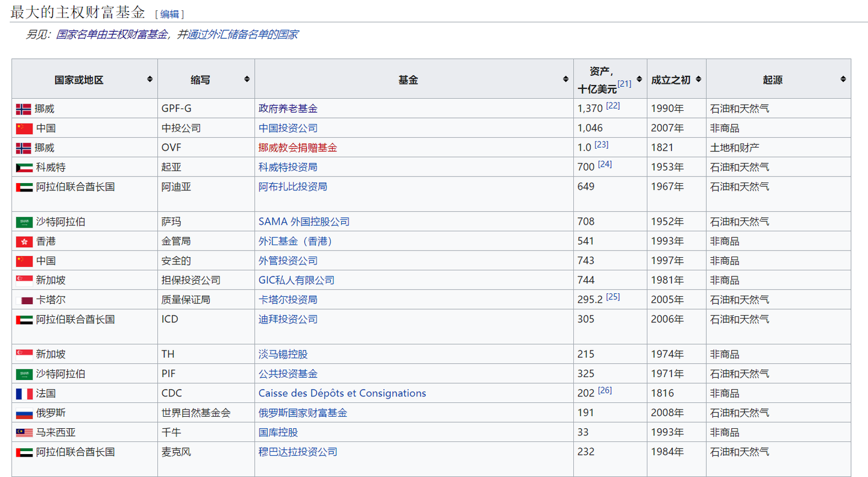This screenshot has height=477, width=868.
Task: Click the sort arrow on the 缩写 header
Action: [247, 78]
